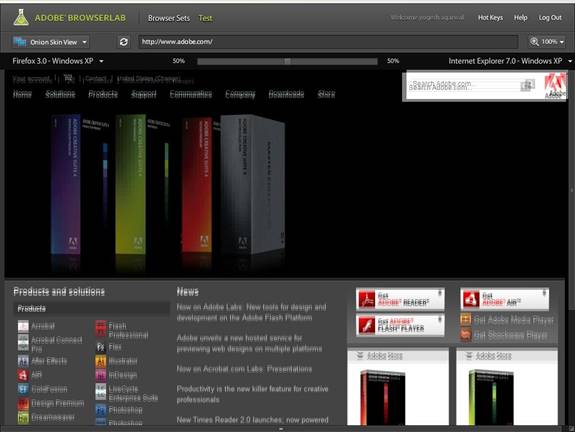Screen dimensions: 575x432
Task: Click the Shockwave Player icon
Action: point(466,334)
